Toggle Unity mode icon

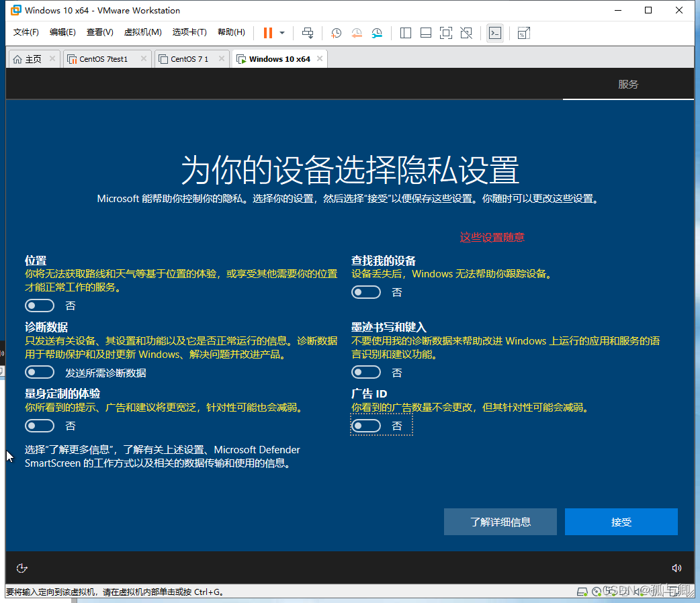(x=466, y=33)
